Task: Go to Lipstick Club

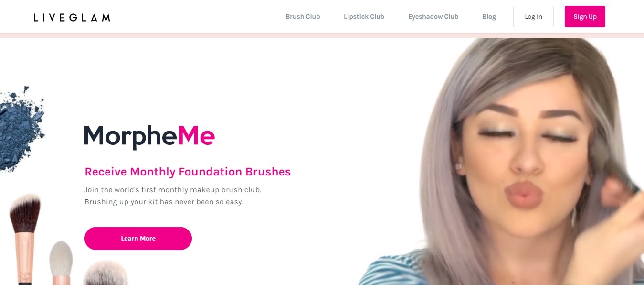Action: [364, 16]
